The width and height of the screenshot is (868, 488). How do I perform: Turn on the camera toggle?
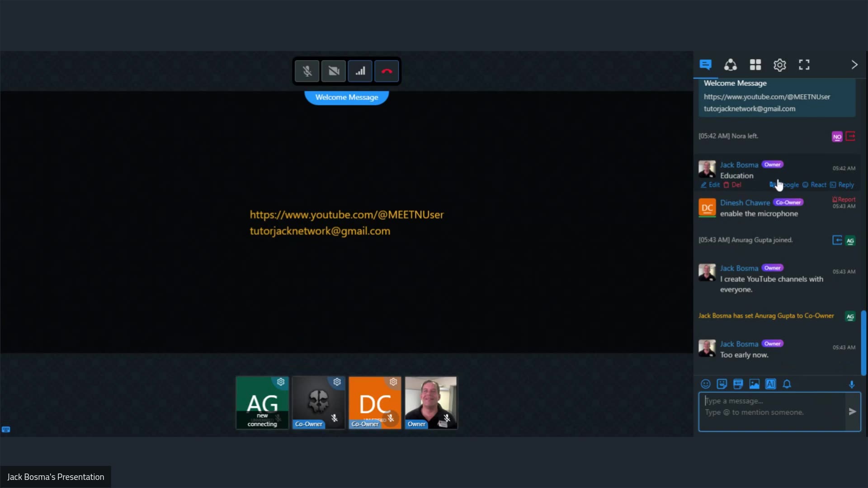tap(334, 71)
